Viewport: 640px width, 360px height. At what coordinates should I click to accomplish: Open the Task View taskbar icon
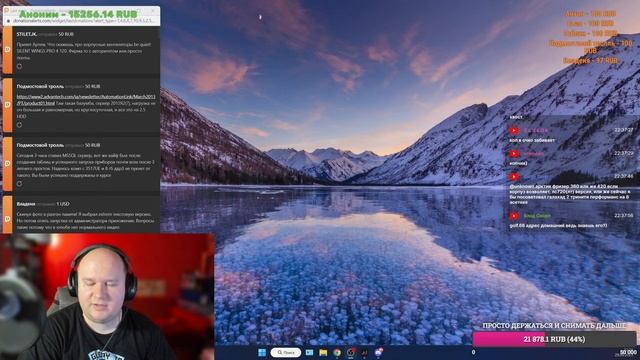pyautogui.click(x=309, y=352)
